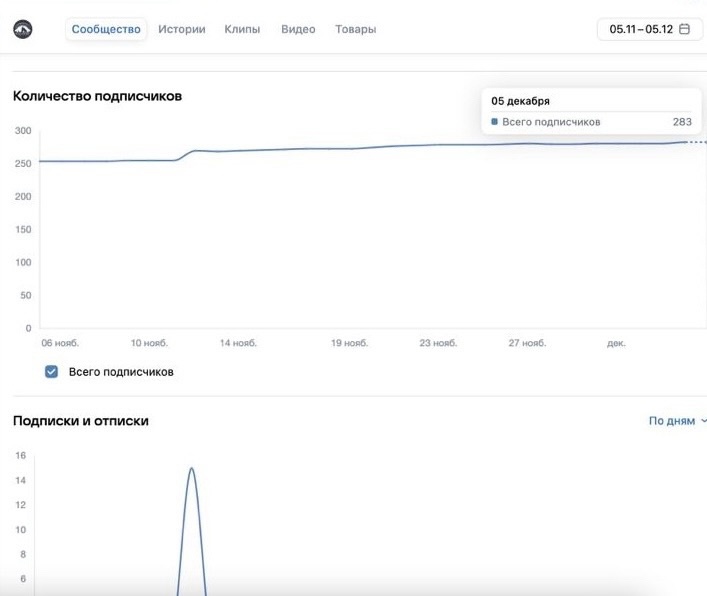Open the community avatar icon
The height and width of the screenshot is (596, 707).
point(23,29)
